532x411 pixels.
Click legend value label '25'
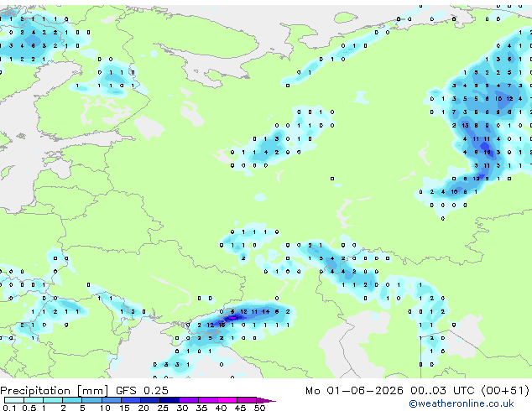(163, 408)
